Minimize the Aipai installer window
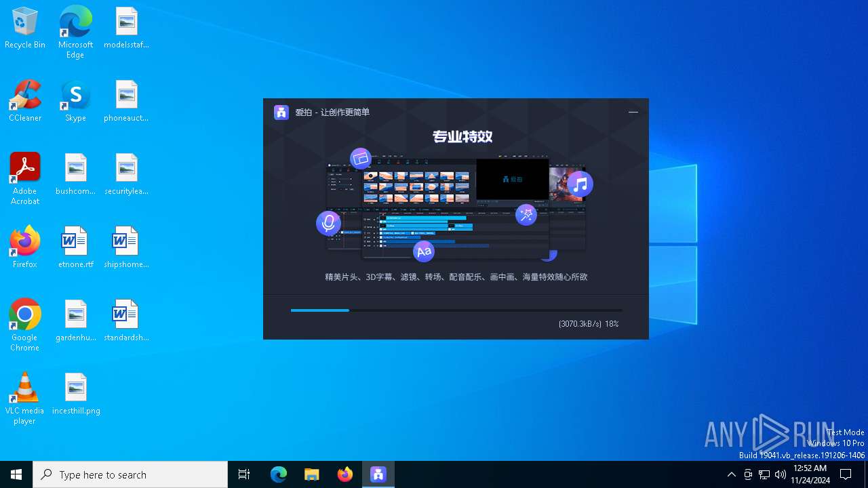Screen dimensions: 868x488 click(x=633, y=113)
